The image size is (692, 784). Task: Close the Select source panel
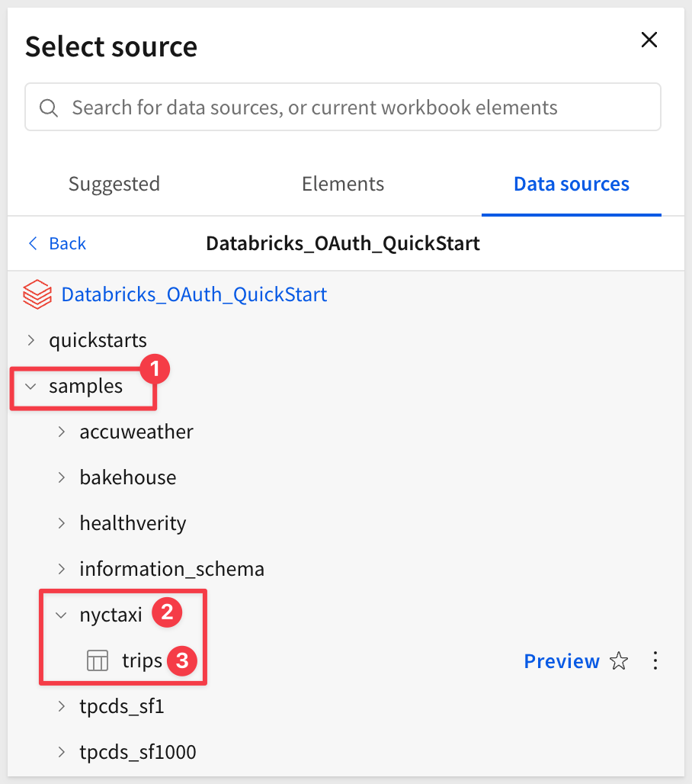coord(649,40)
